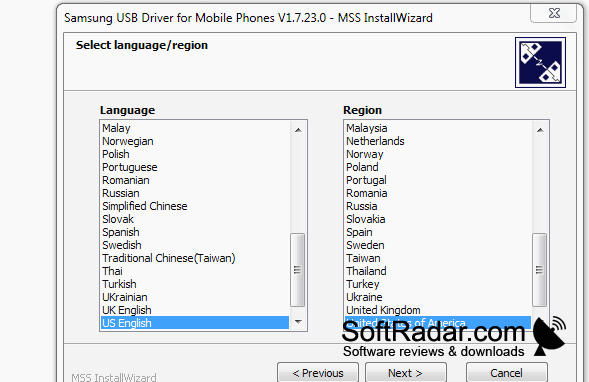Image resolution: width=589 pixels, height=382 pixels.
Task: Go to Next installer step
Action: tap(406, 373)
